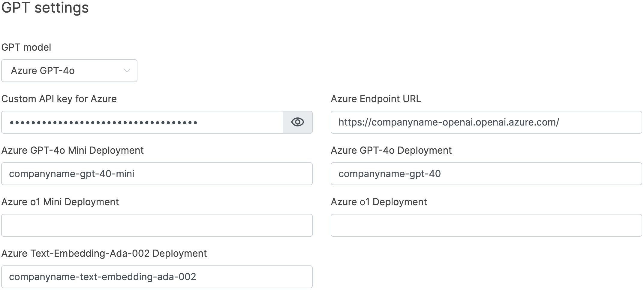This screenshot has width=644, height=290.
Task: Open the GPT model dropdown
Action: point(69,71)
